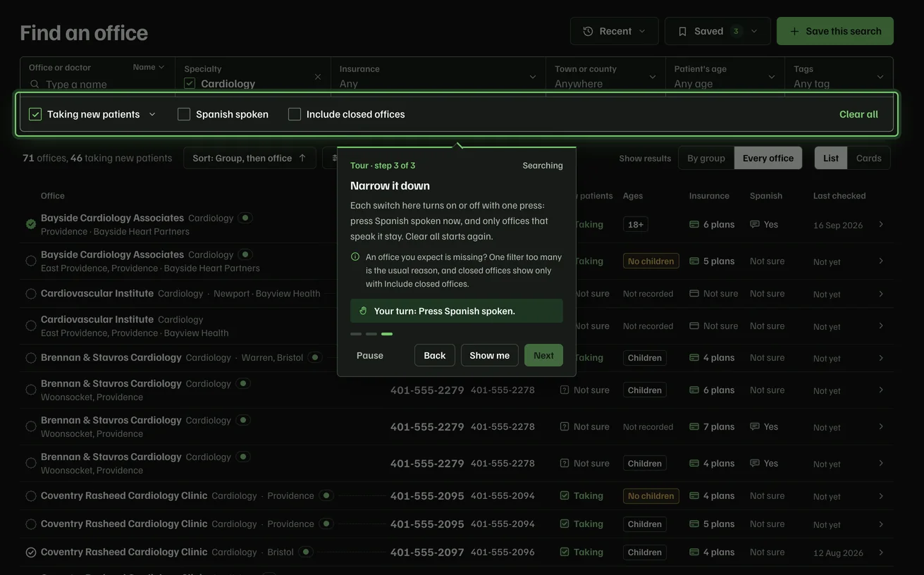
Task: Click the card icon in Cardiovascular Institute Newport row
Action: click(694, 293)
